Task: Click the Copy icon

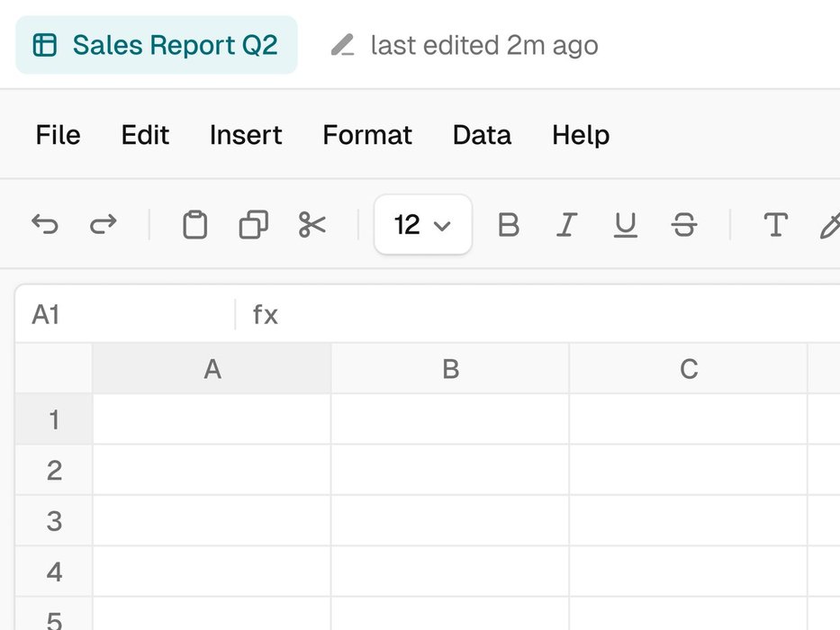Action: 253,224
